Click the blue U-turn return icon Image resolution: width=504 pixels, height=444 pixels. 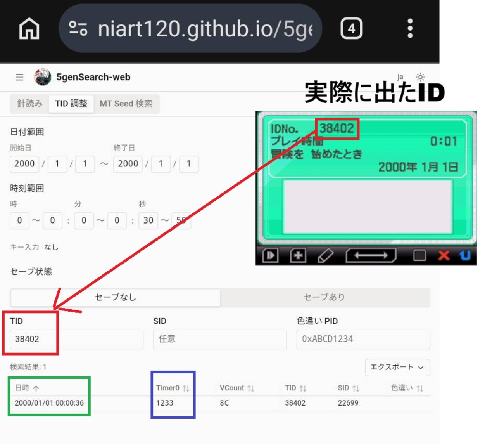point(465,255)
